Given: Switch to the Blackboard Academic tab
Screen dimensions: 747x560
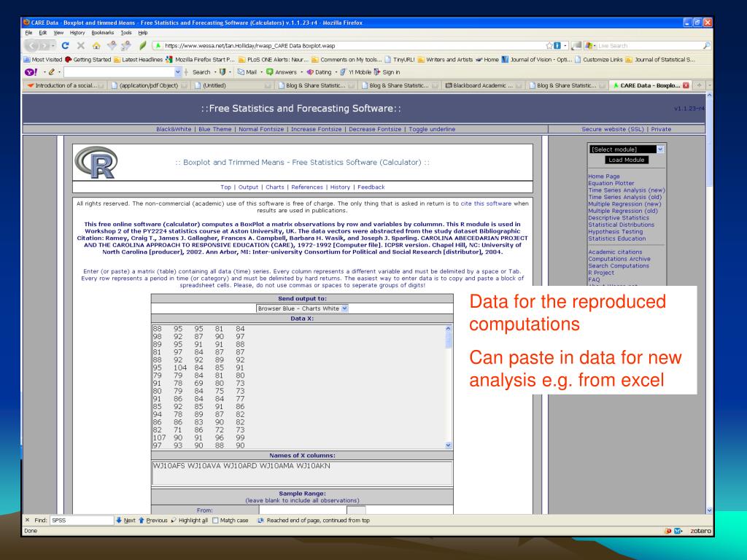Looking at the screenshot, I should pyautogui.click(x=481, y=86).
